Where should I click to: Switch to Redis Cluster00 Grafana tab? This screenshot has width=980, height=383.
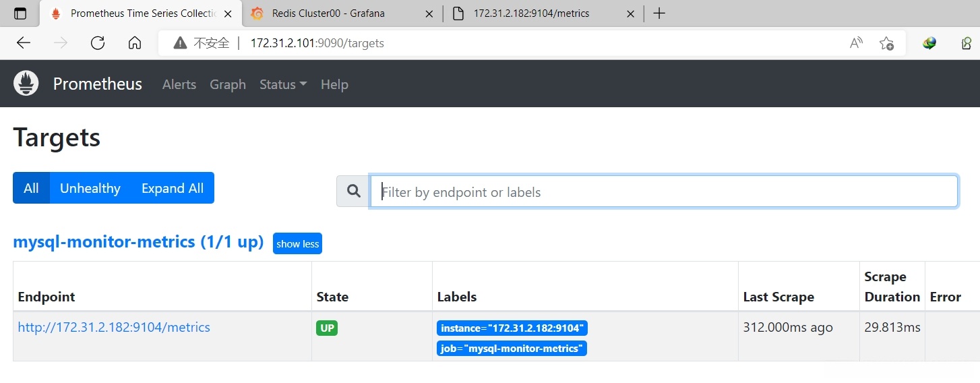pos(337,13)
